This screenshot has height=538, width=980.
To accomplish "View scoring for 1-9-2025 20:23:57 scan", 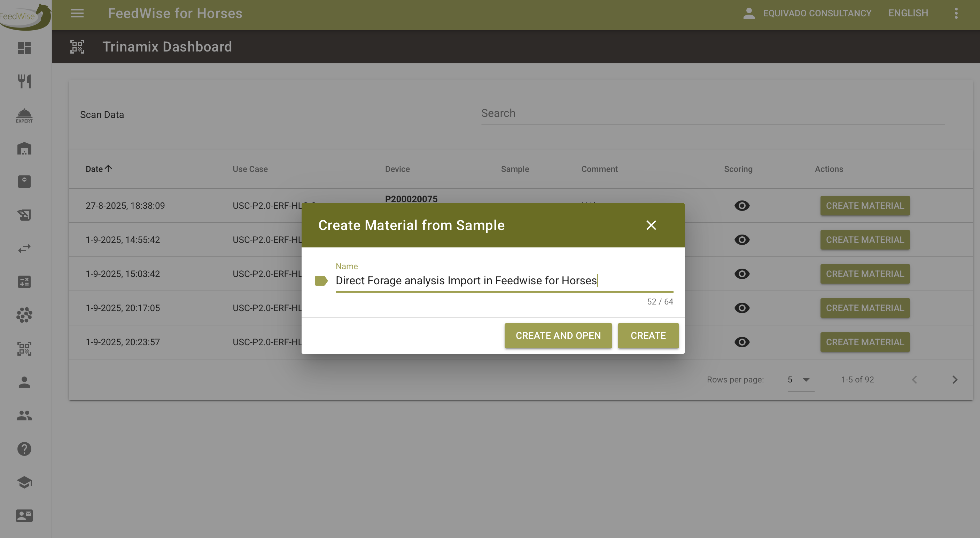I will [x=741, y=342].
